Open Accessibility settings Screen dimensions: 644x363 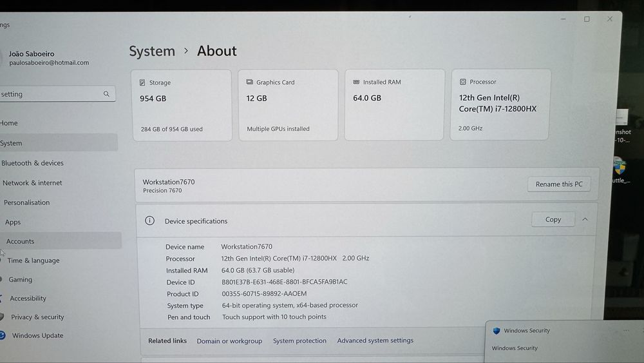(x=28, y=299)
